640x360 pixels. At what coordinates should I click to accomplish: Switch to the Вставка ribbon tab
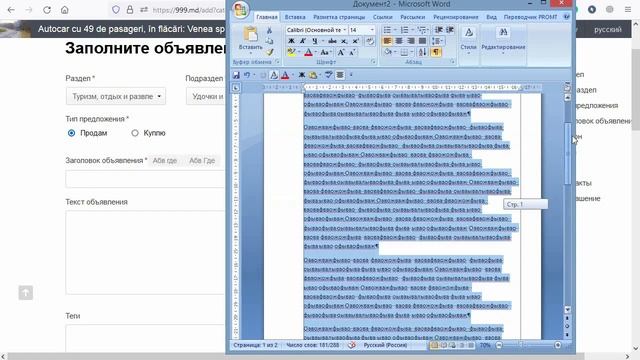coord(295,17)
